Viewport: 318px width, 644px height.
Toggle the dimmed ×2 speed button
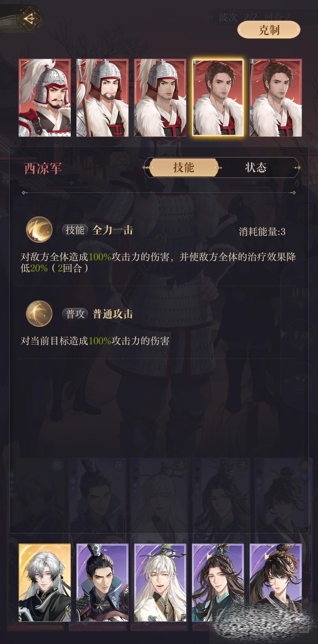click(300, 378)
